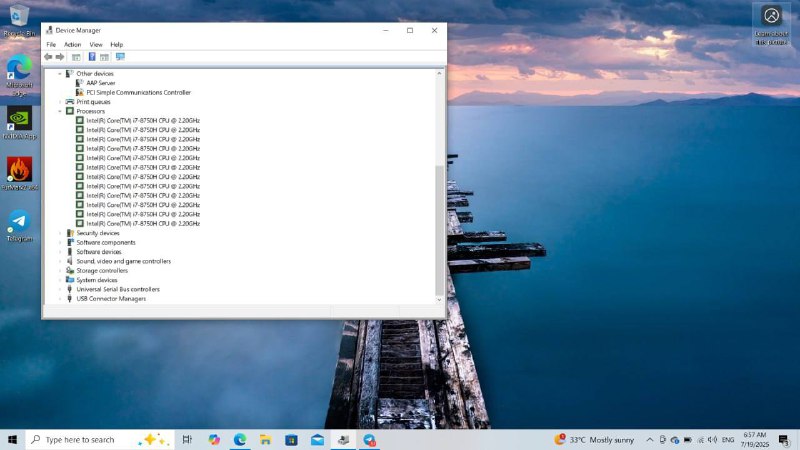Show hidden tray icons chevron
The image size is (800, 450).
click(x=649, y=439)
